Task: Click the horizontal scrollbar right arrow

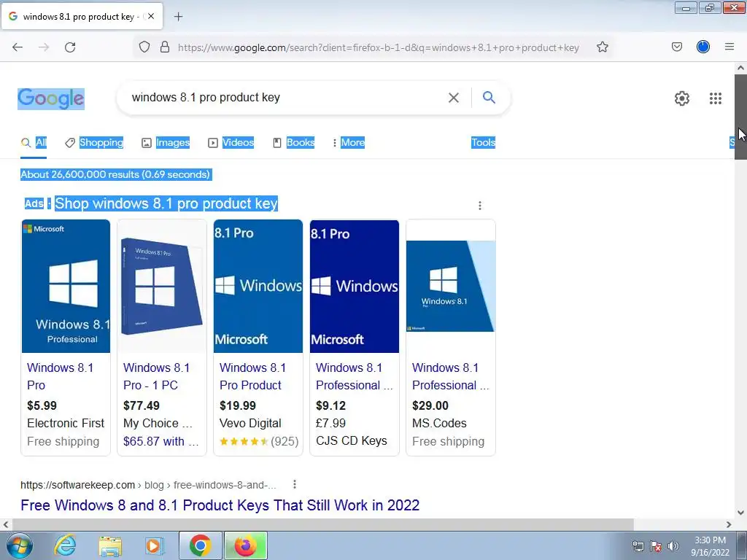Action: click(x=729, y=524)
